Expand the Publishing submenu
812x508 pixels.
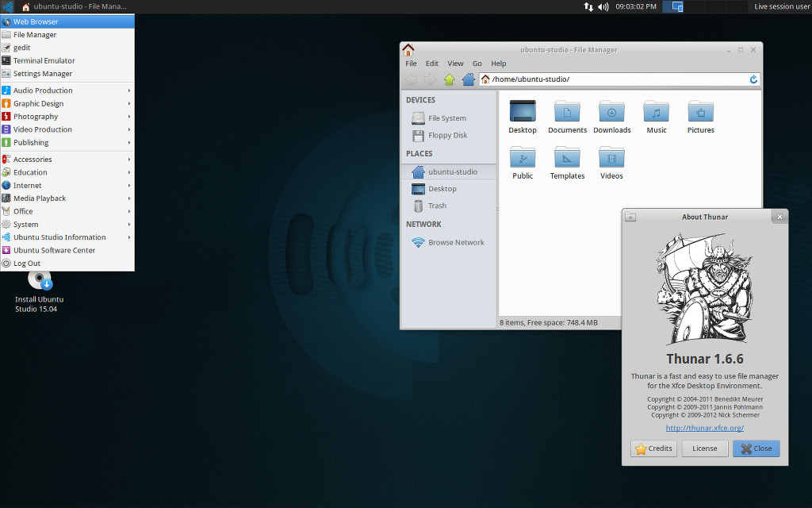click(x=67, y=143)
